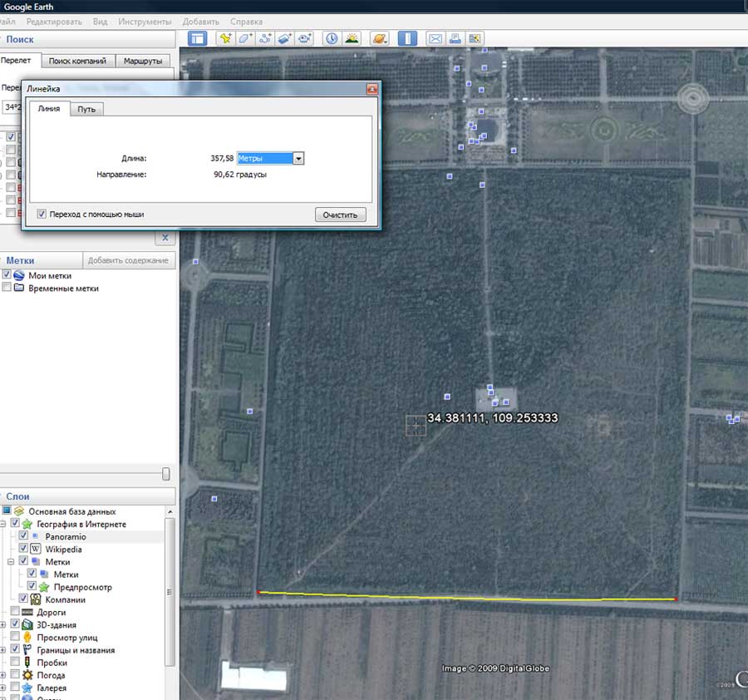Switch to the Путь tab
The image size is (748, 700).
point(86,110)
